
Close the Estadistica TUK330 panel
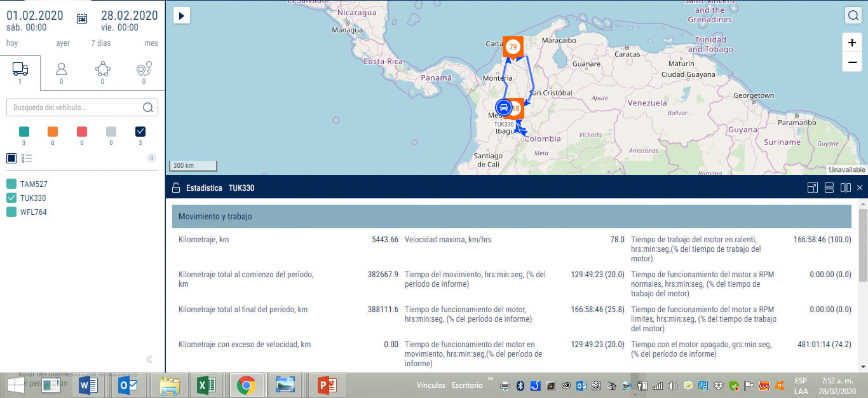(x=860, y=188)
